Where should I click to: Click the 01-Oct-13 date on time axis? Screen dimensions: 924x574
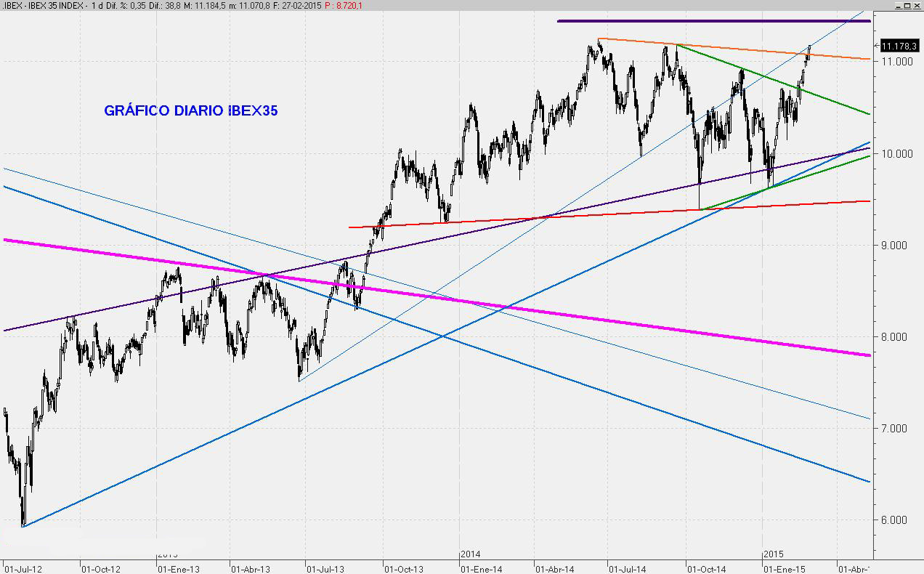click(x=403, y=567)
